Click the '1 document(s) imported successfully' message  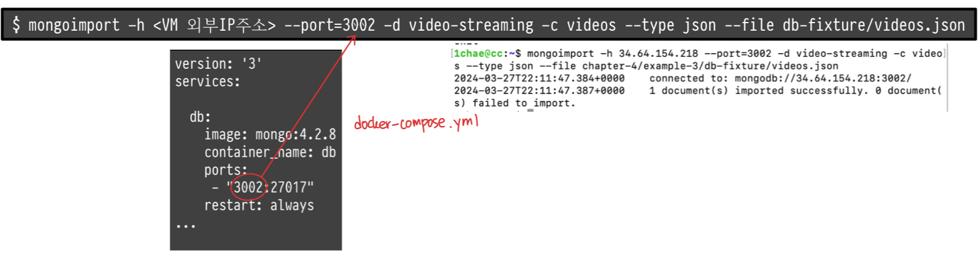(x=758, y=90)
